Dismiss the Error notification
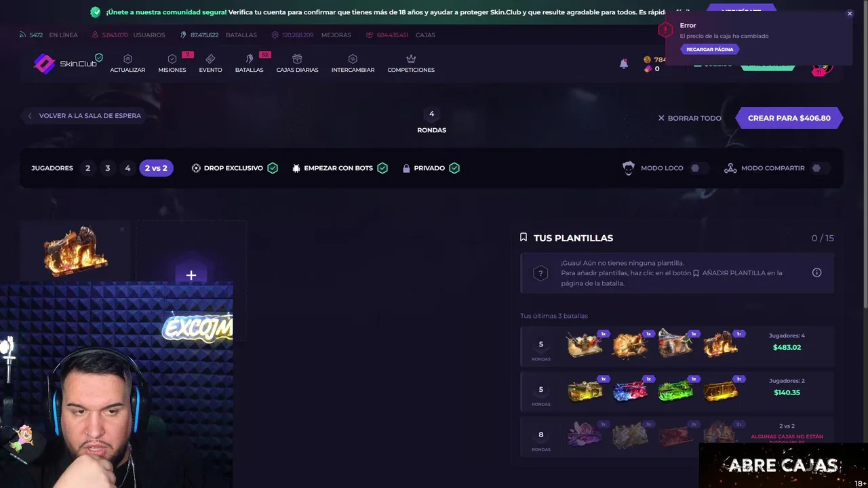 [849, 14]
